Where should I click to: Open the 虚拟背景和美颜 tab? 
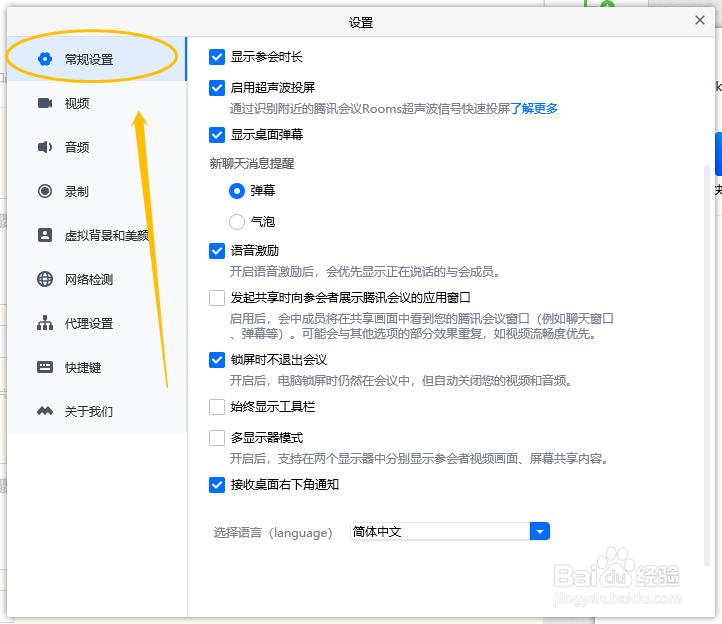click(96, 235)
